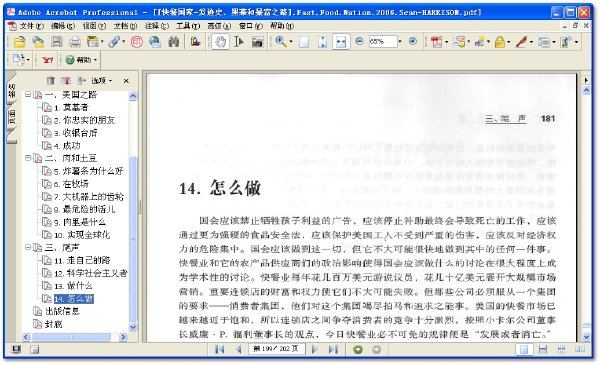Open the 选项 options dropdown in bookmarks
The height and width of the screenshot is (365, 600).
point(101,81)
